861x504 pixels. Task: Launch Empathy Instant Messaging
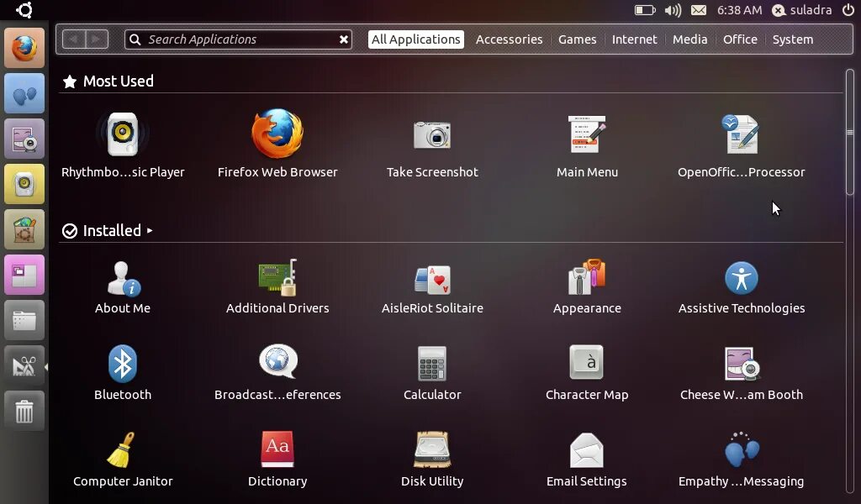point(742,459)
